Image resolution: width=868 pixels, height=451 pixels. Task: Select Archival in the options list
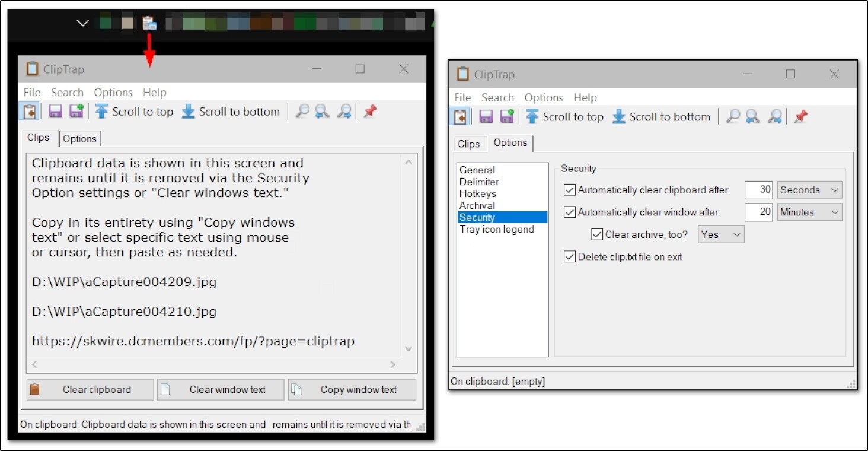click(477, 206)
